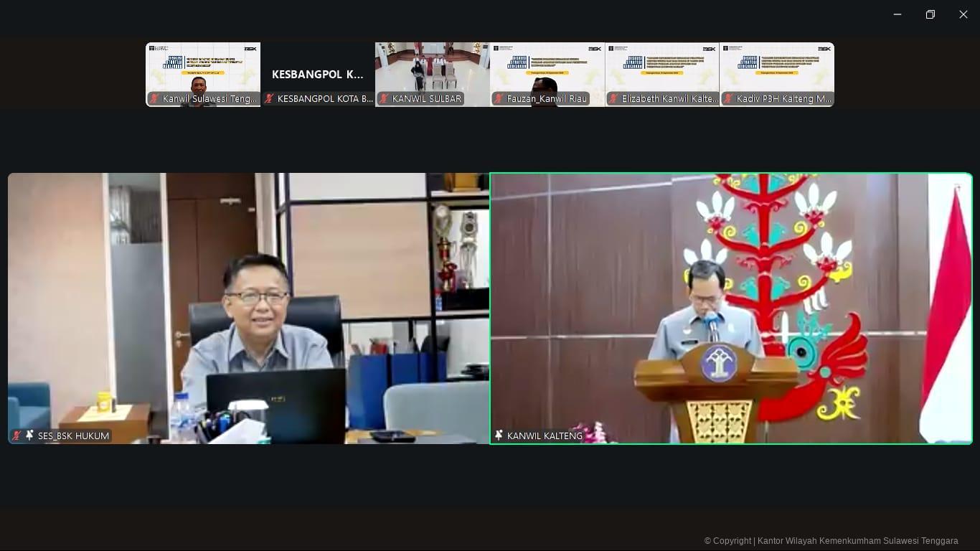980x551 pixels.
Task: Click pin icon beside SES_BSK HUKUM label
Action: (x=29, y=435)
